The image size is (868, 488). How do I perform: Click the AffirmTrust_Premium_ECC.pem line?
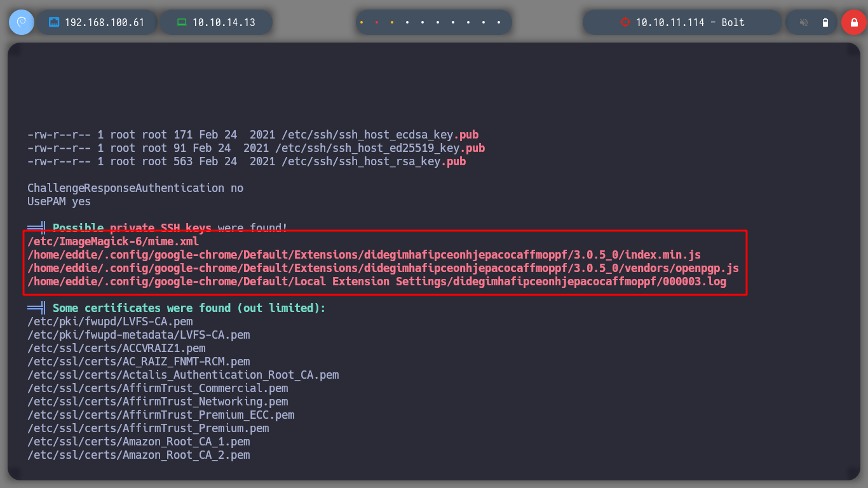[x=161, y=415]
